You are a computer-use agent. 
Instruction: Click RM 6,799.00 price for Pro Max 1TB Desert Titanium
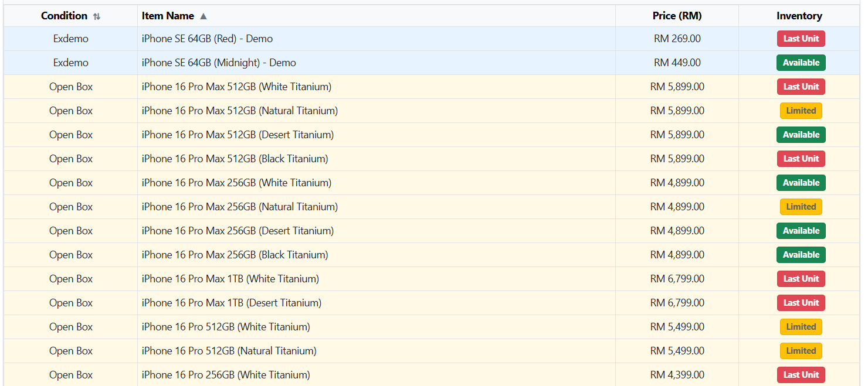point(677,303)
